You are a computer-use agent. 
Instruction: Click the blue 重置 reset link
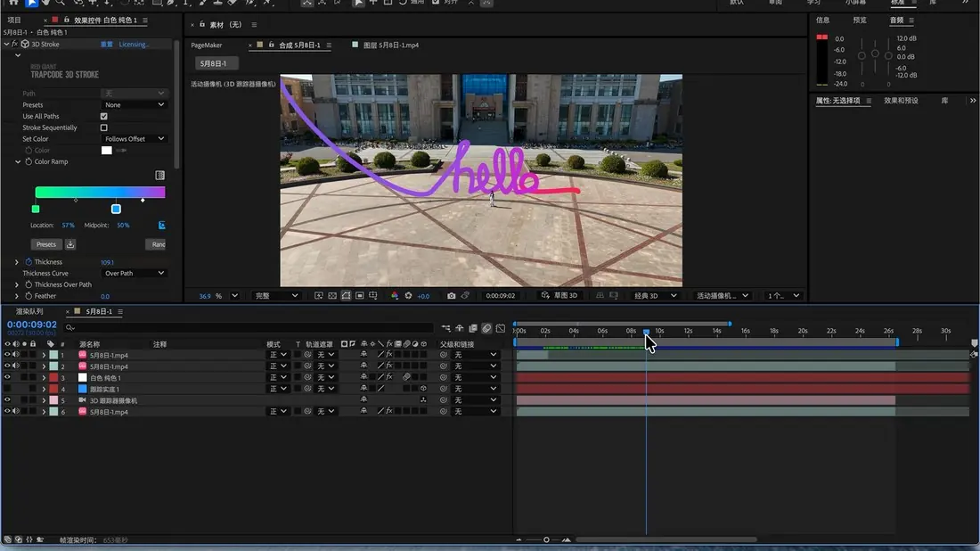tap(107, 45)
